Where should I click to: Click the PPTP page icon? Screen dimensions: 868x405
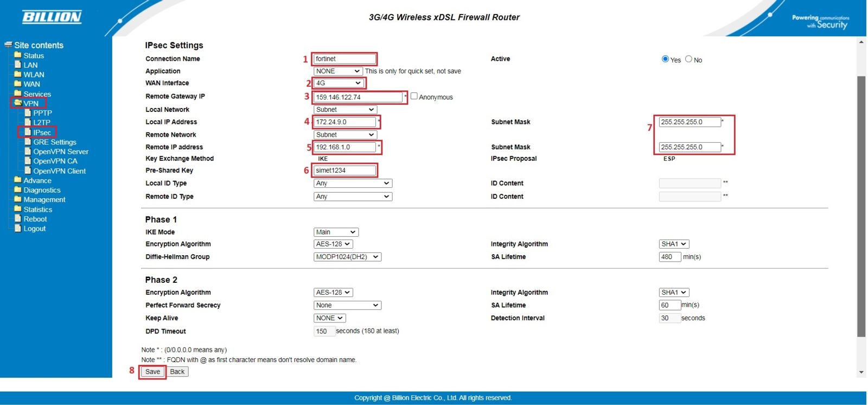(x=28, y=113)
